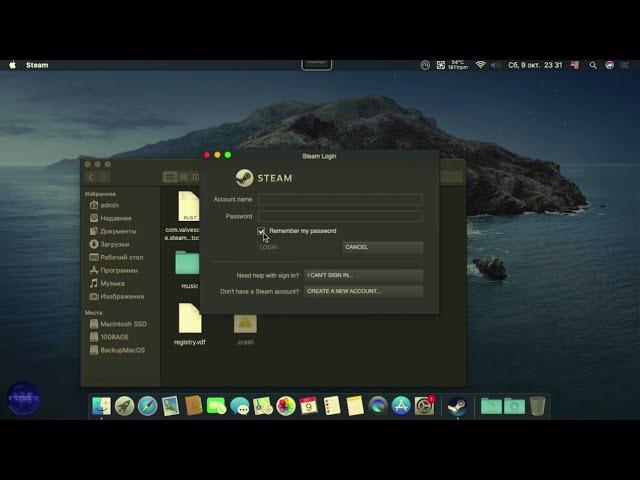Click the input source flag icon
Image resolution: width=640 pixels, height=480 pixels.
575,65
